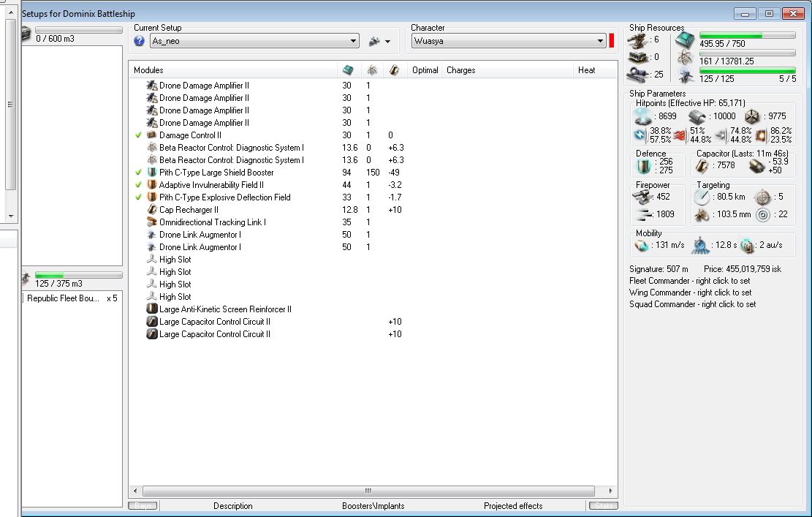Click the drone bay capacity bar 125 / 375 m3
The height and width of the screenshot is (517, 812).
point(79,275)
